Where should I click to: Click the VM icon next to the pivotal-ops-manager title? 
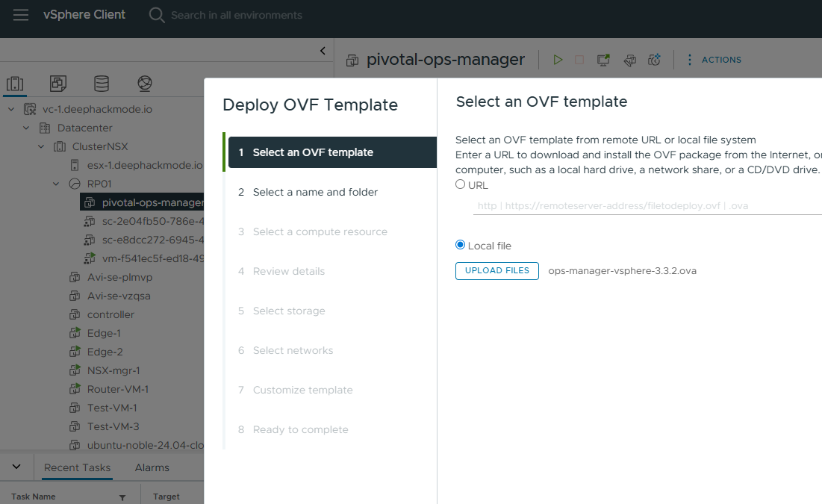tap(352, 60)
